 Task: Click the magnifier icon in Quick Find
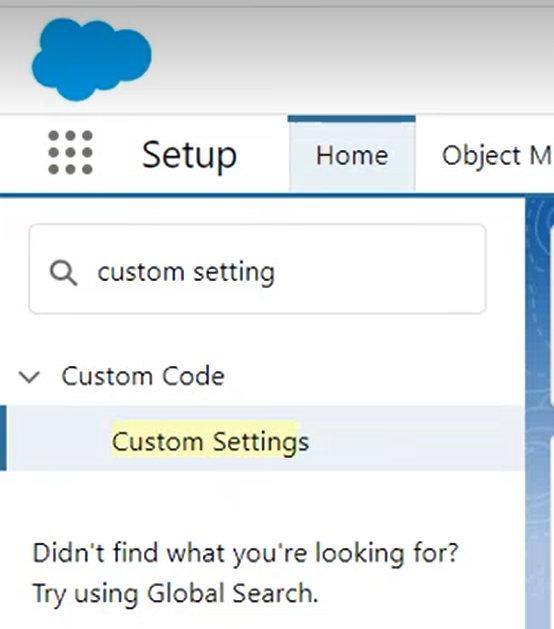coord(63,273)
